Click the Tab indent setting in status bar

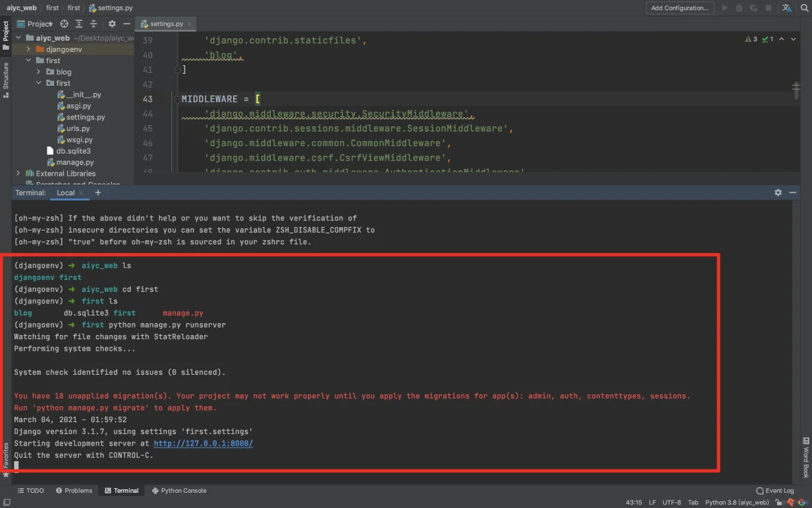click(693, 503)
